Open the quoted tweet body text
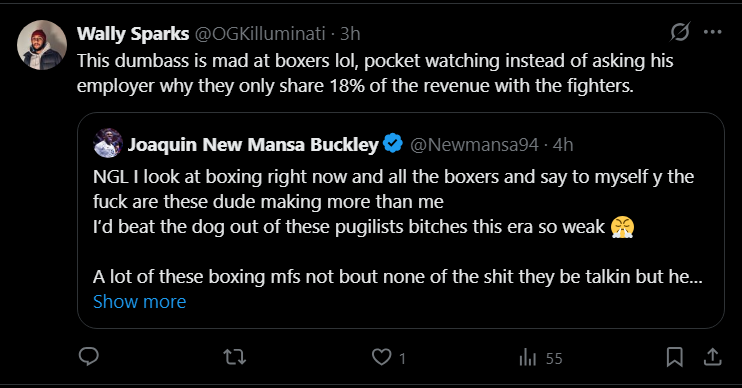 coord(398,226)
